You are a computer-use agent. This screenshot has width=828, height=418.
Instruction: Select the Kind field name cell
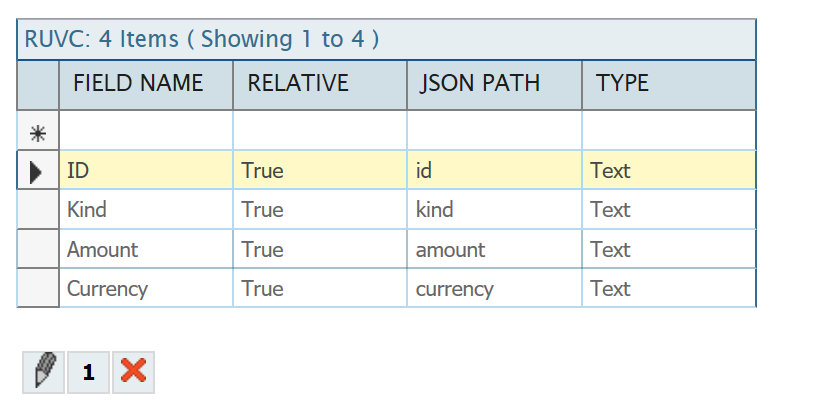pos(146,210)
